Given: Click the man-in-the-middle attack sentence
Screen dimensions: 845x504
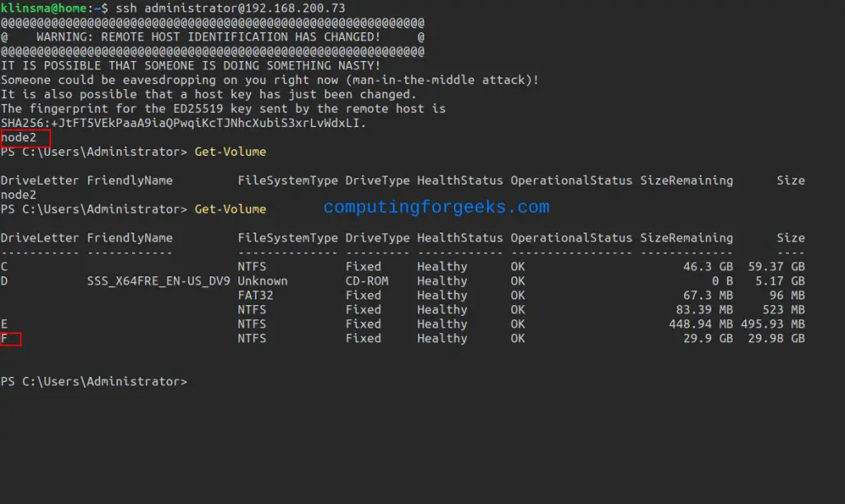Looking at the screenshot, I should click(x=270, y=80).
